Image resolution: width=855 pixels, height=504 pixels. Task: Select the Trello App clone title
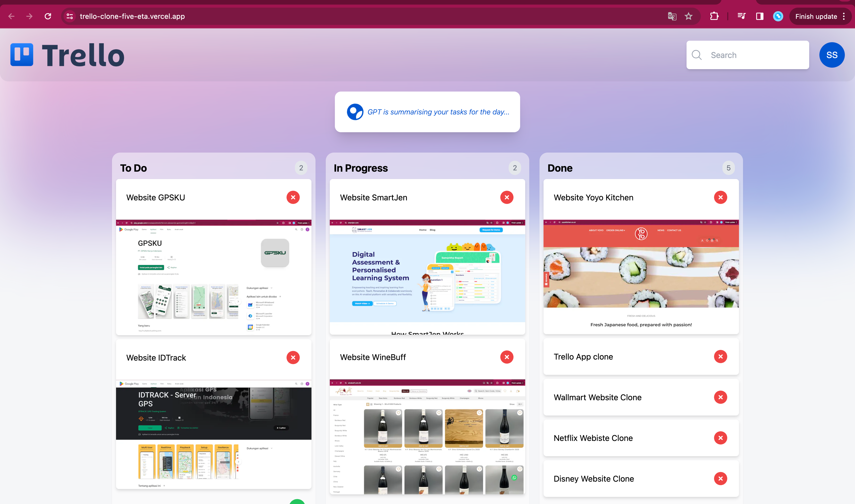pos(583,357)
